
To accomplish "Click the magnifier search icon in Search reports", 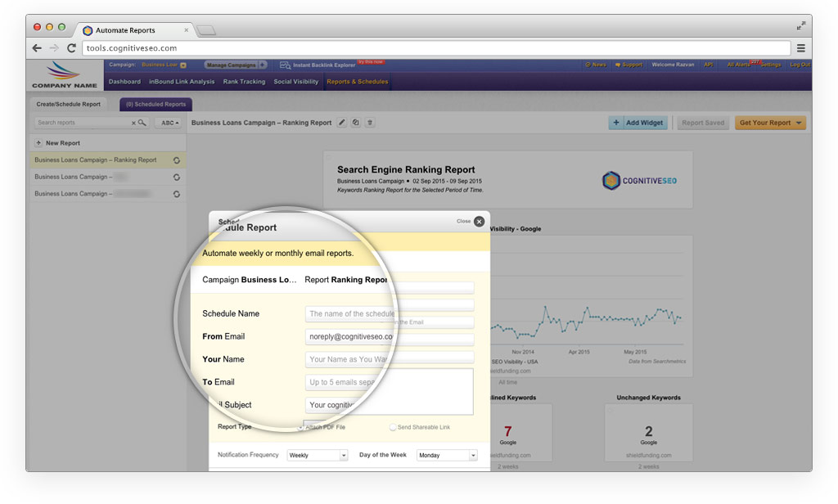I will tap(142, 123).
